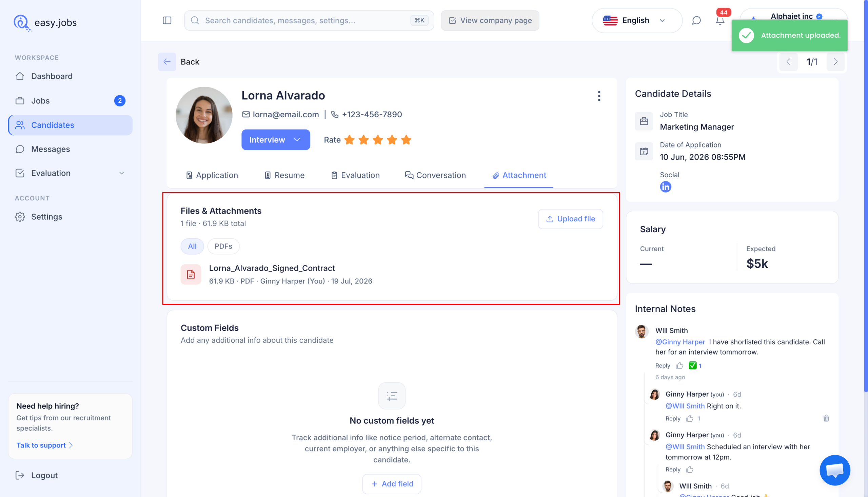868x497 pixels.
Task: Reply to the 'Scheduled an interview' comment
Action: point(673,469)
